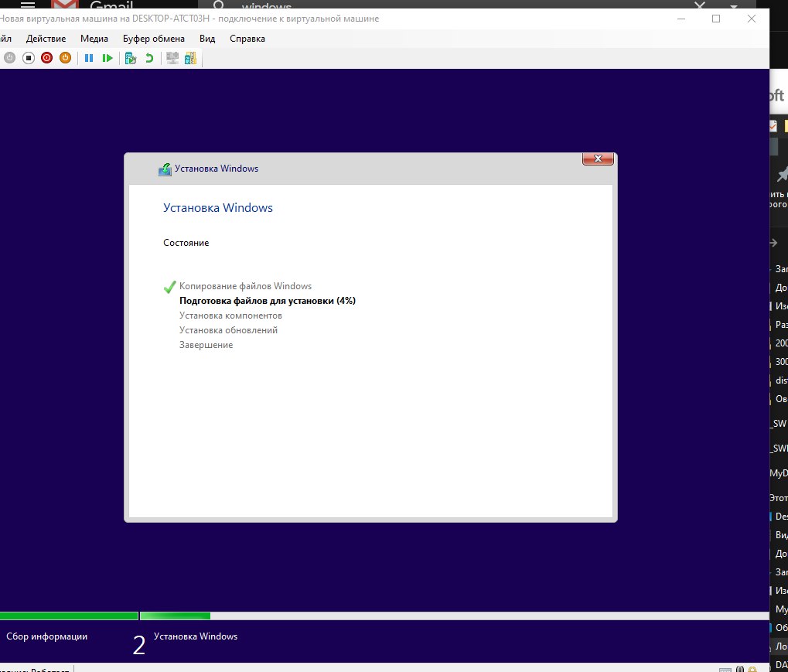The width and height of the screenshot is (788, 672).
Task: Click the Состояние label
Action: (186, 243)
